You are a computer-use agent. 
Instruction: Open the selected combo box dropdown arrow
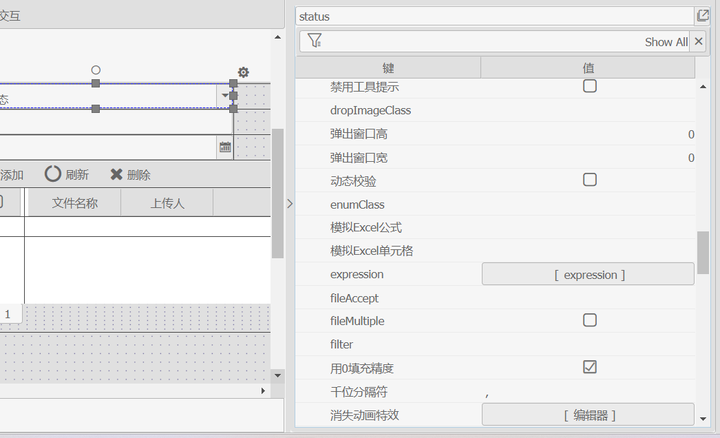(225, 96)
